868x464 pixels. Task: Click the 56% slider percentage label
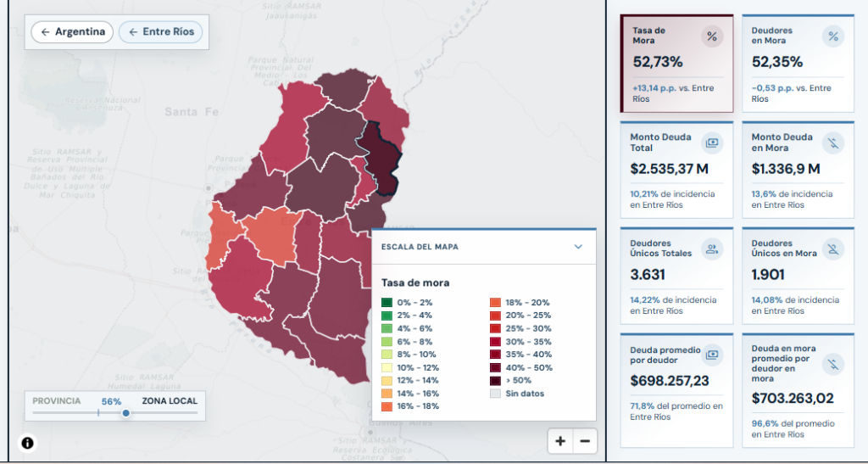click(111, 401)
